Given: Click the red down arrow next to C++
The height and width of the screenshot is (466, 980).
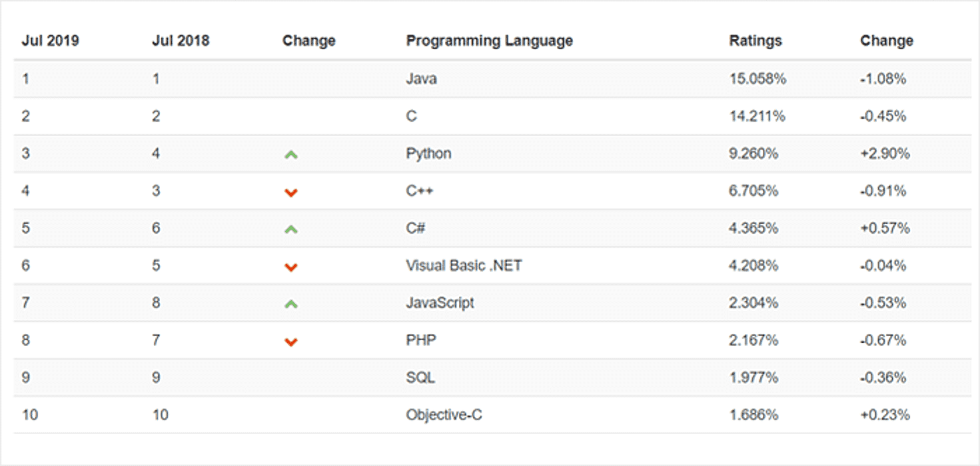Looking at the screenshot, I should pyautogui.click(x=290, y=190).
